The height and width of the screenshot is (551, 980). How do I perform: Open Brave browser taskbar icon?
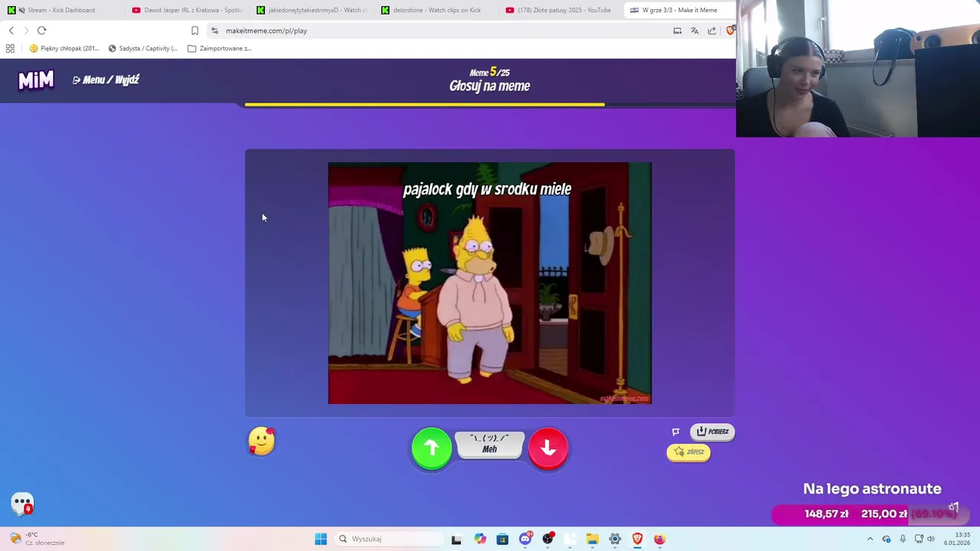[x=637, y=539]
